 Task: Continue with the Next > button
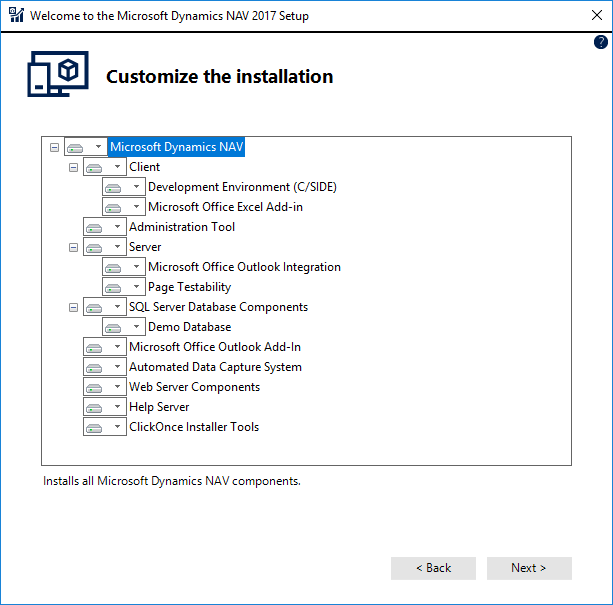coord(529,568)
